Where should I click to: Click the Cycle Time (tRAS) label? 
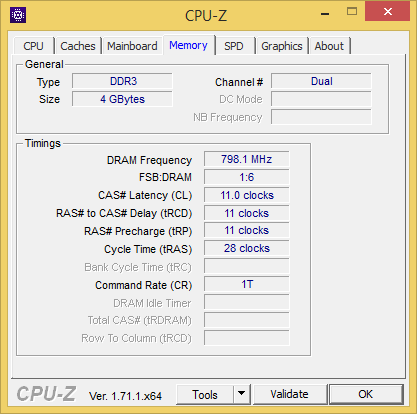coord(148,249)
